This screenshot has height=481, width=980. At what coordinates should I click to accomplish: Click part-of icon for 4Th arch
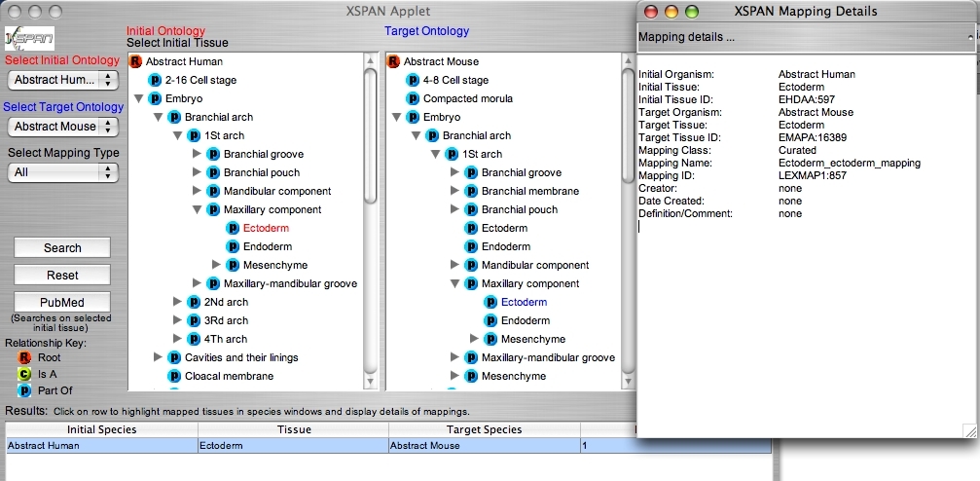[x=194, y=339]
